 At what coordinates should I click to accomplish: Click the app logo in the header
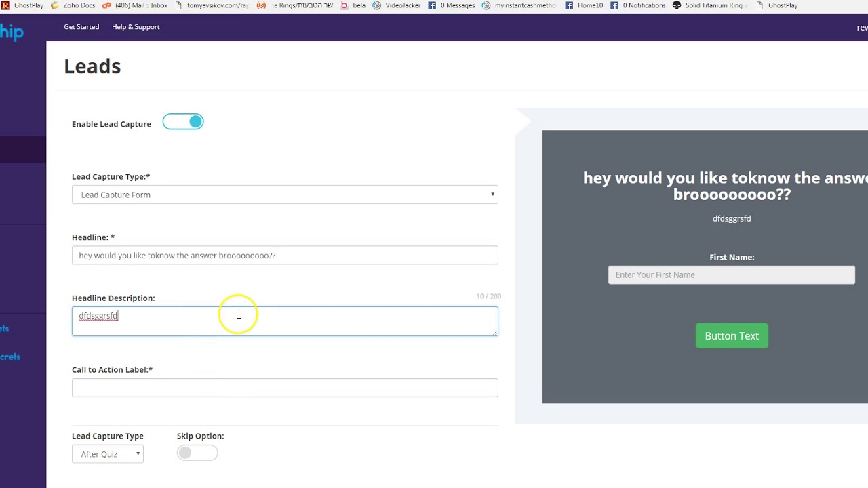pyautogui.click(x=12, y=31)
